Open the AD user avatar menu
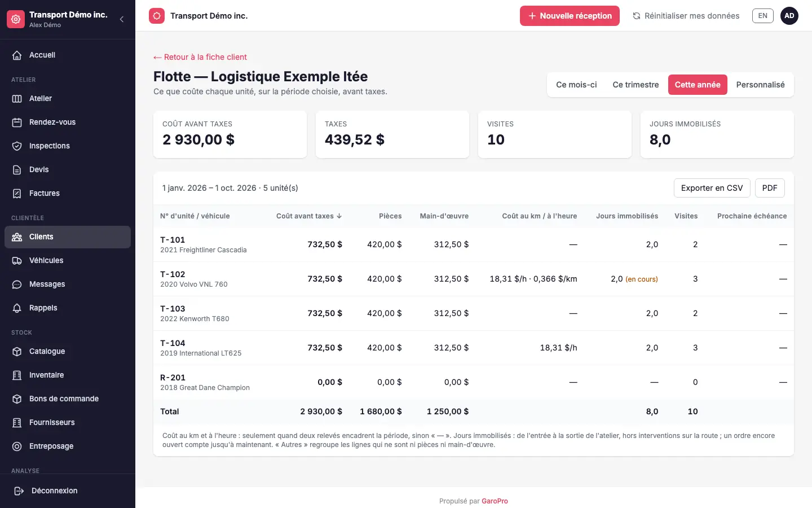The image size is (812, 508). coord(789,16)
